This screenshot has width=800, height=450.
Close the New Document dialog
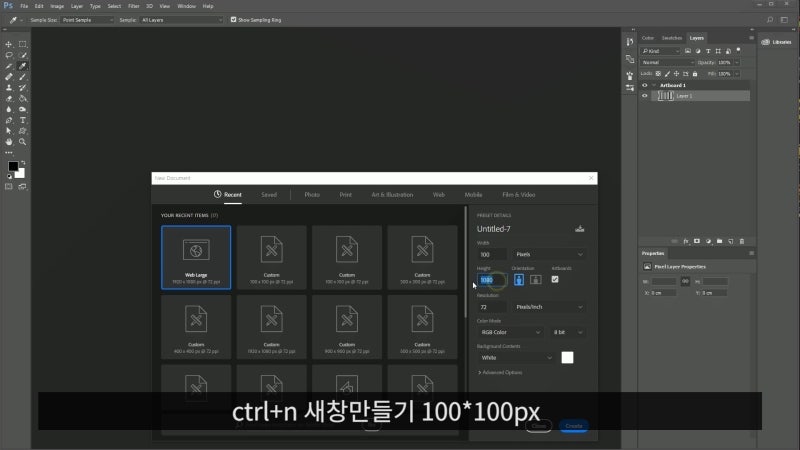(x=591, y=178)
